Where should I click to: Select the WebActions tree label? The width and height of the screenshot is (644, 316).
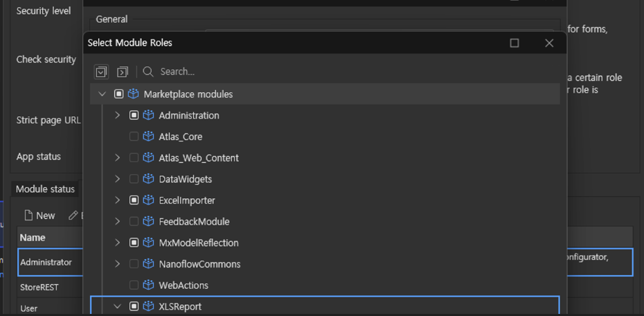[x=184, y=286]
